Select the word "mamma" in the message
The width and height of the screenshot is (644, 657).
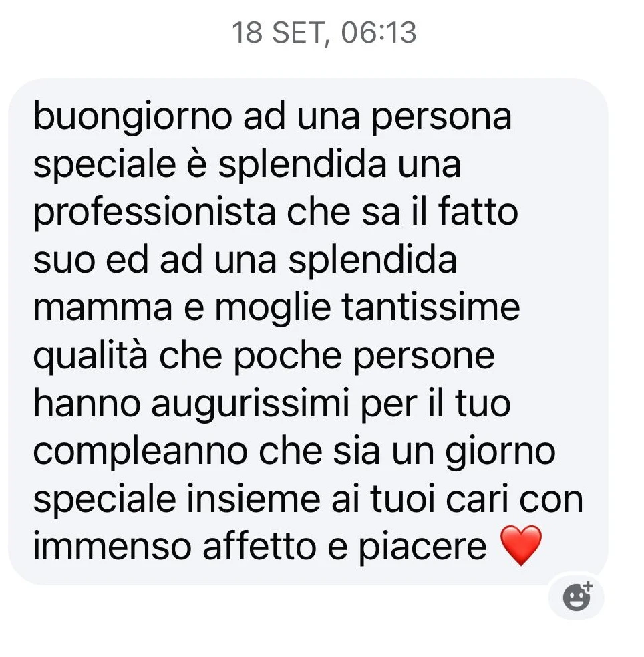click(x=103, y=309)
